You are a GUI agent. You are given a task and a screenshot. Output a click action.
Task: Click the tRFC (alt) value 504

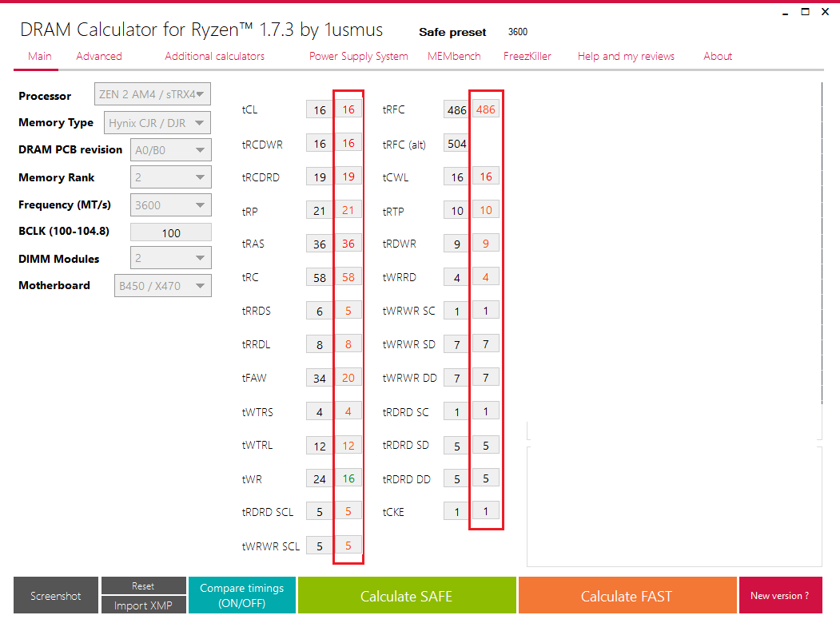tap(457, 144)
